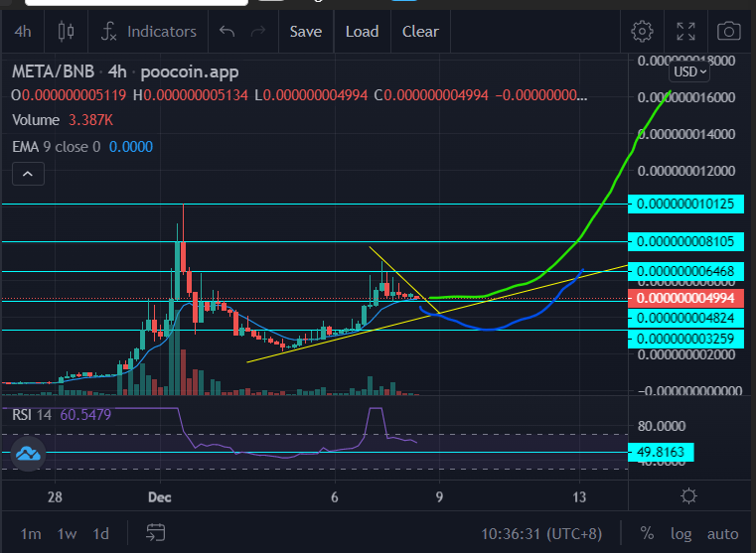Click the cloud logo badge
756x553 pixels.
[28, 454]
